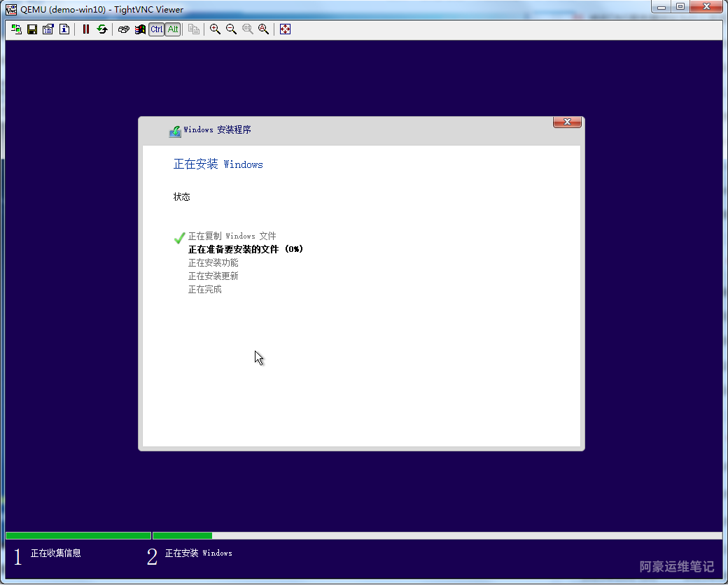This screenshot has width=728, height=585.
Task: Show Connection Info toolbar icon
Action: coord(64,29)
